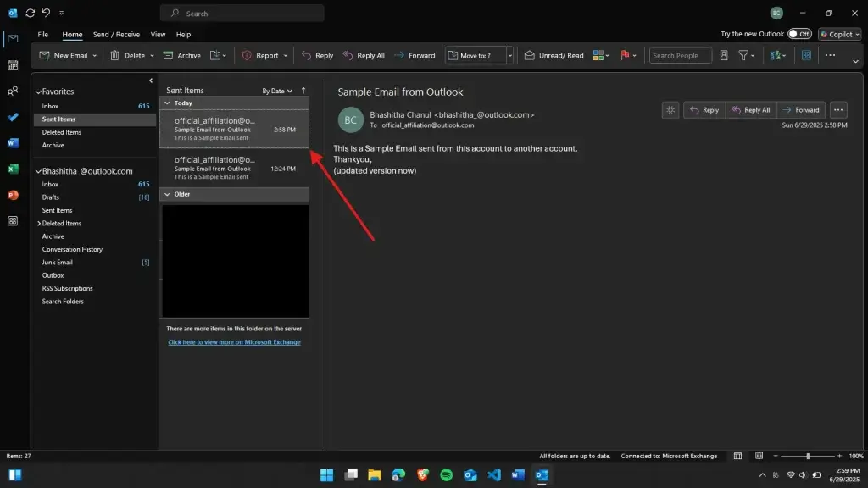
Task: Click the Send/Receive sync icon in title bar
Action: (31, 13)
